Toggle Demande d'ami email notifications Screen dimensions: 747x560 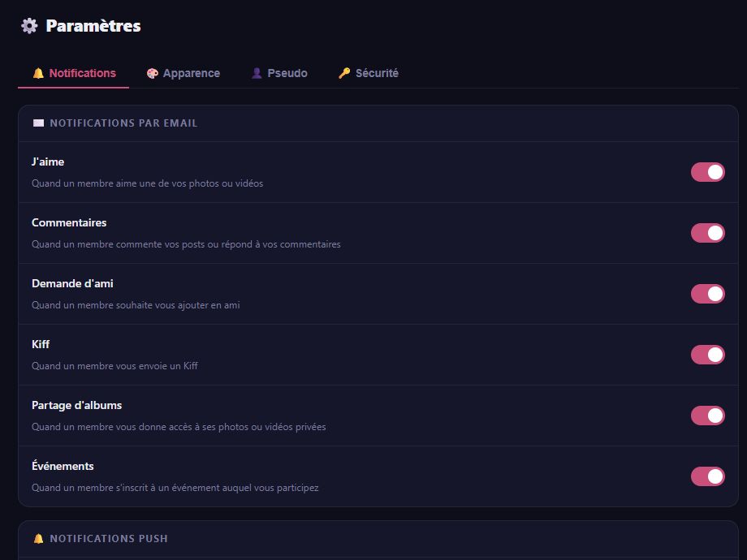click(x=708, y=294)
